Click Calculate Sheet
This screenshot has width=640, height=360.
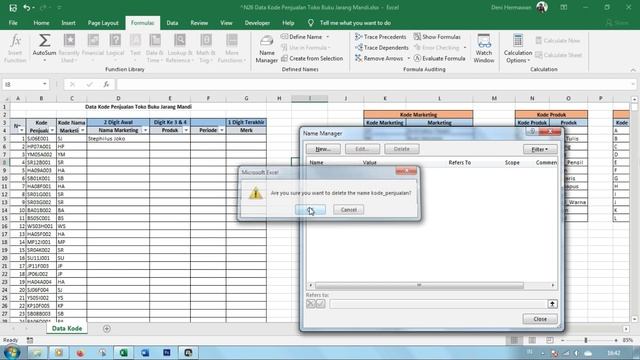(558, 55)
